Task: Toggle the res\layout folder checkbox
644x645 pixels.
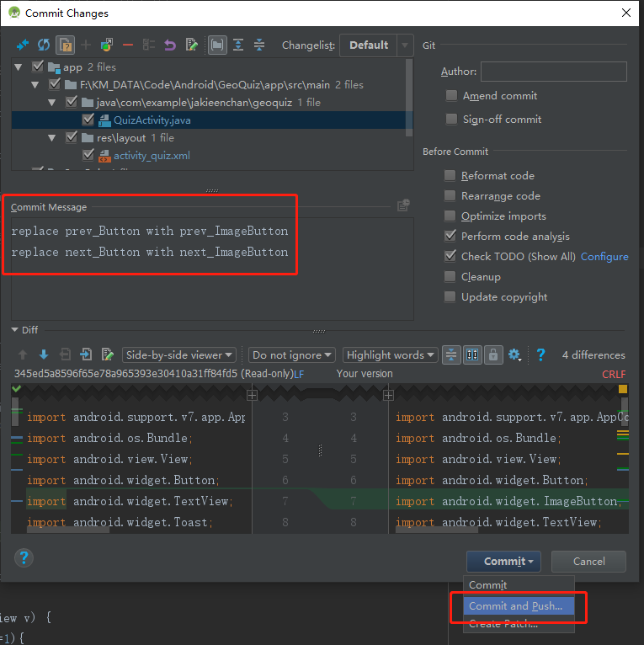Action: point(72,137)
